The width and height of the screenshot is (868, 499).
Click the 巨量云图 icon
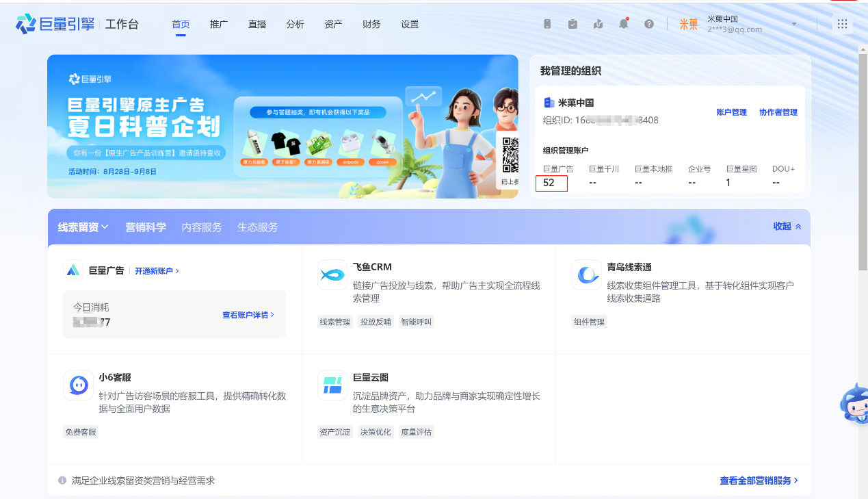(332, 385)
